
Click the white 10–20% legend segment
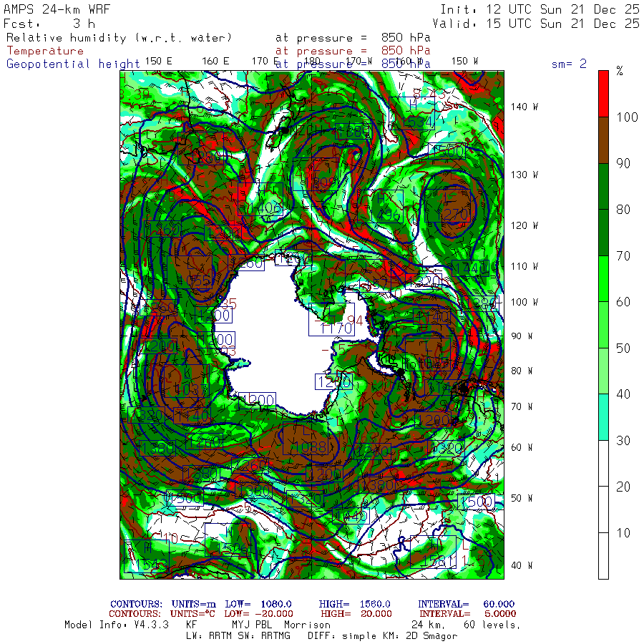(x=603, y=509)
